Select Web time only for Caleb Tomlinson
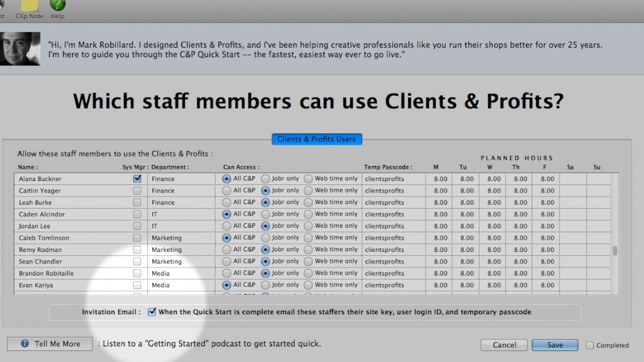 coord(308,238)
